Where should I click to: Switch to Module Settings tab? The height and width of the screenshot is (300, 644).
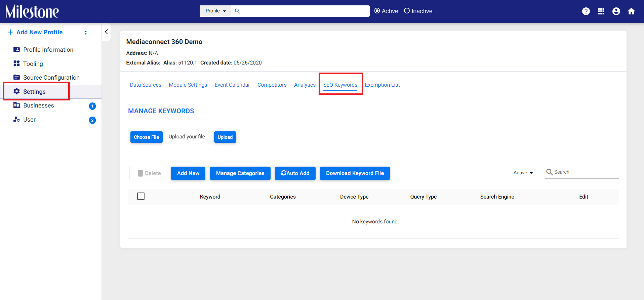(188, 85)
